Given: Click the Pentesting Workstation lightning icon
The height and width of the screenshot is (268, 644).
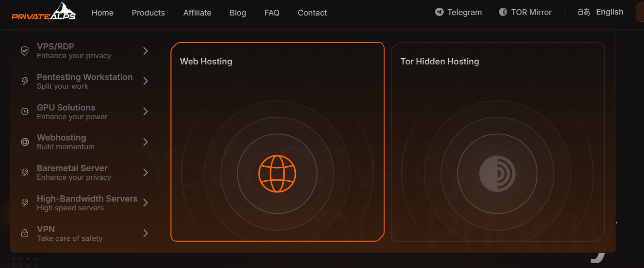Looking at the screenshot, I should click(25, 81).
